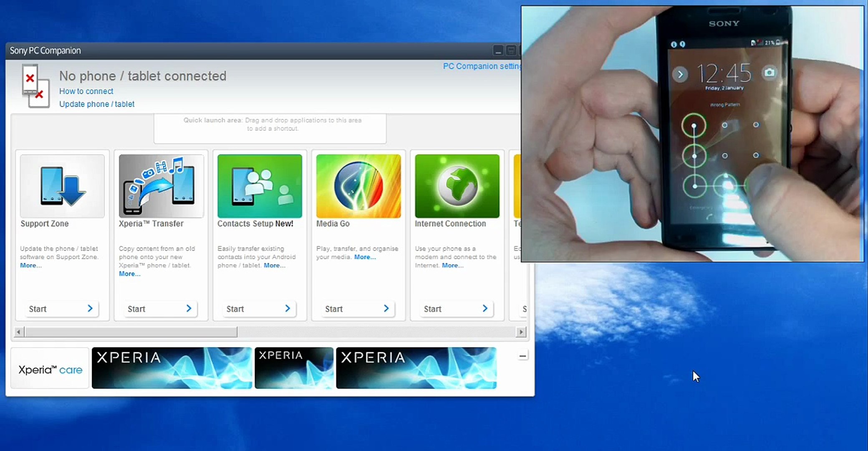Screen dimensions: 868x451
Task: Open the Xperia Transfer app icon
Action: (161, 186)
